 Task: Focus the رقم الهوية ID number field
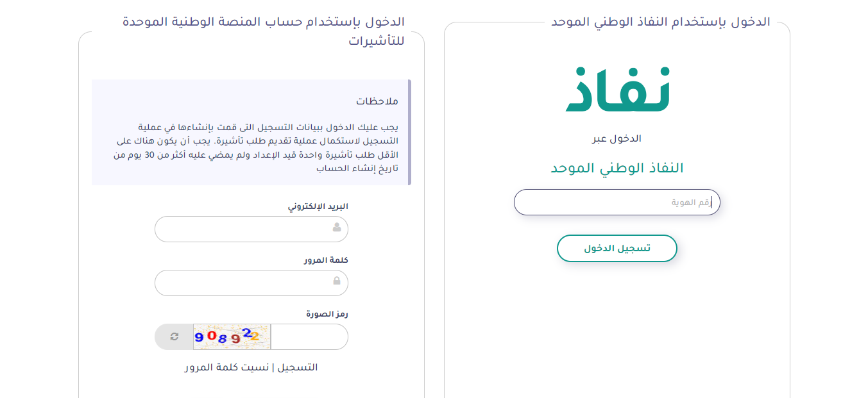(x=617, y=202)
